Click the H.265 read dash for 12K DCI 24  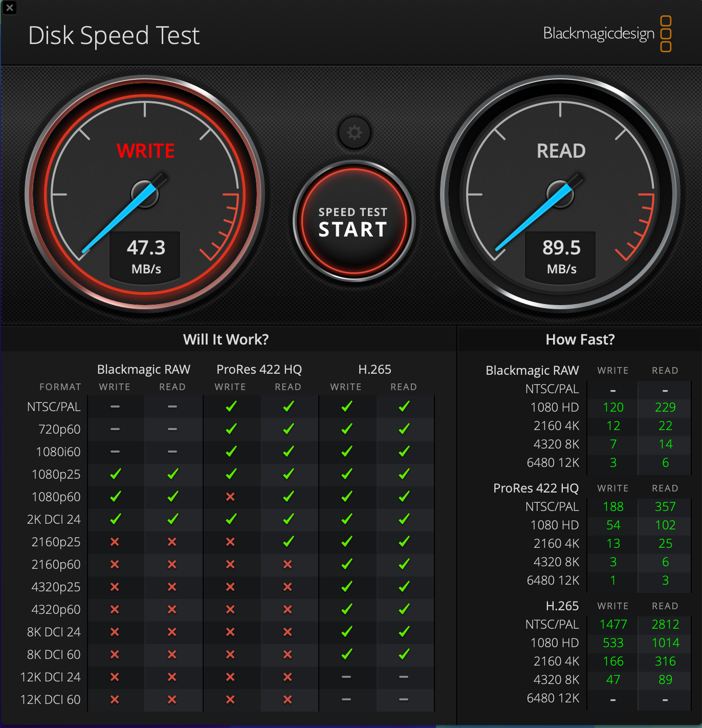[404, 677]
